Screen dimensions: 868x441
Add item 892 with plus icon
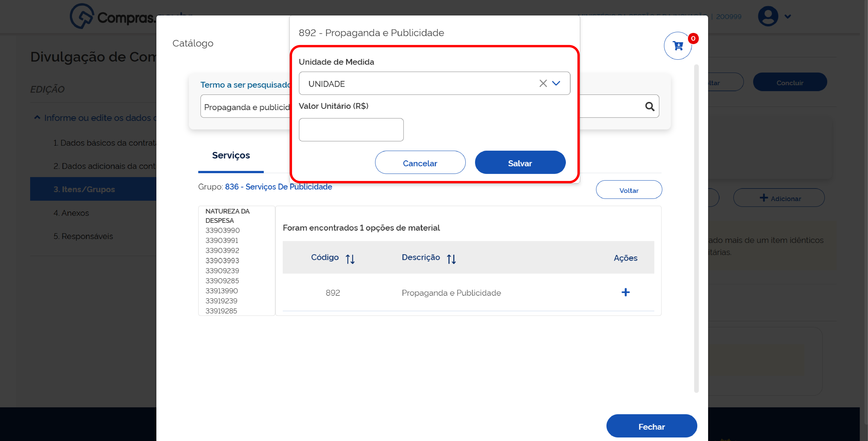(x=625, y=292)
